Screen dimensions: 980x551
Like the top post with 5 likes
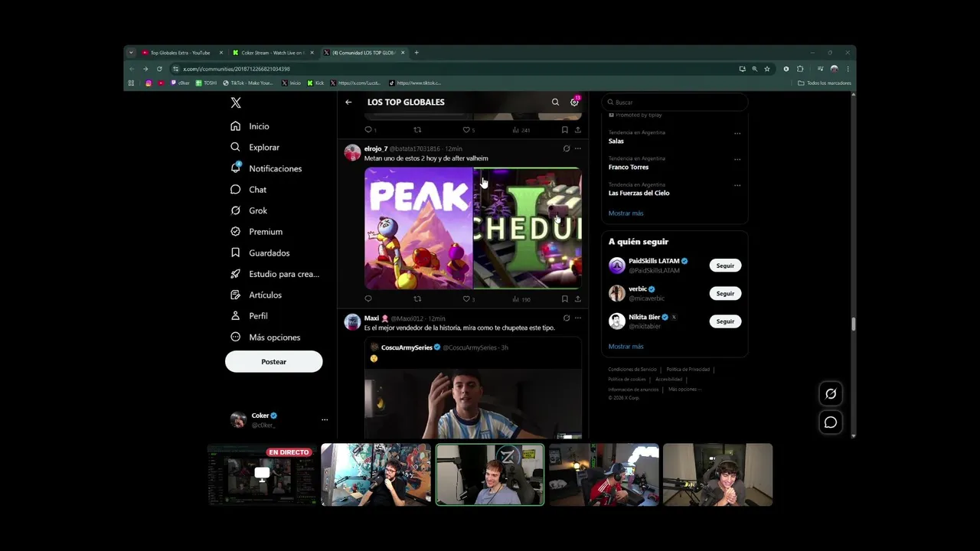(469, 130)
